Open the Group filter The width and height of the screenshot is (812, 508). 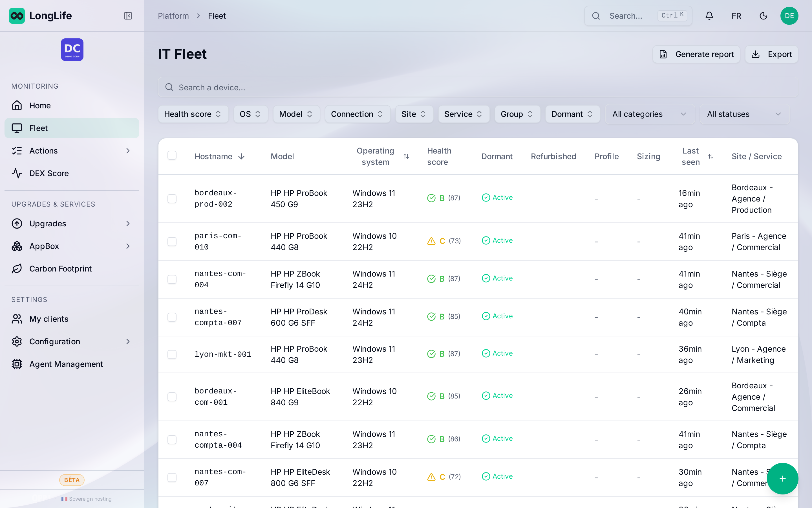pos(517,114)
